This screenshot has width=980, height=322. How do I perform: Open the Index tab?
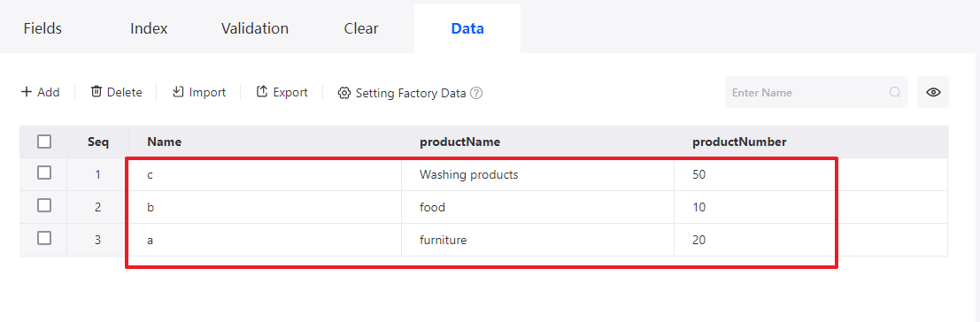(x=149, y=28)
